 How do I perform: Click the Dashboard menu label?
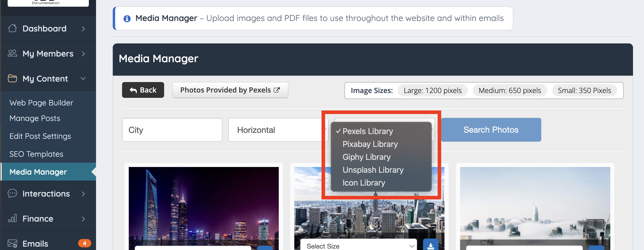[x=44, y=28]
